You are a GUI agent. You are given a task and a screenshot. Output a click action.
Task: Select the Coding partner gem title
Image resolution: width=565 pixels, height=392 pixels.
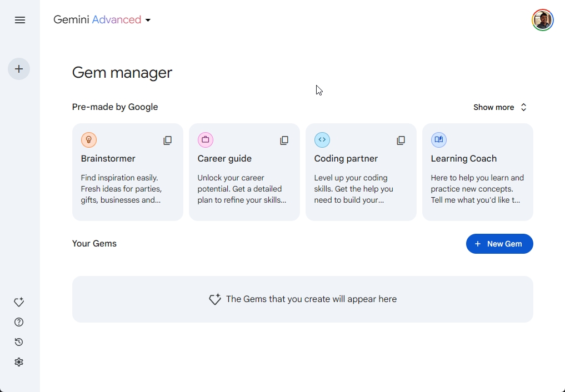coord(346,159)
